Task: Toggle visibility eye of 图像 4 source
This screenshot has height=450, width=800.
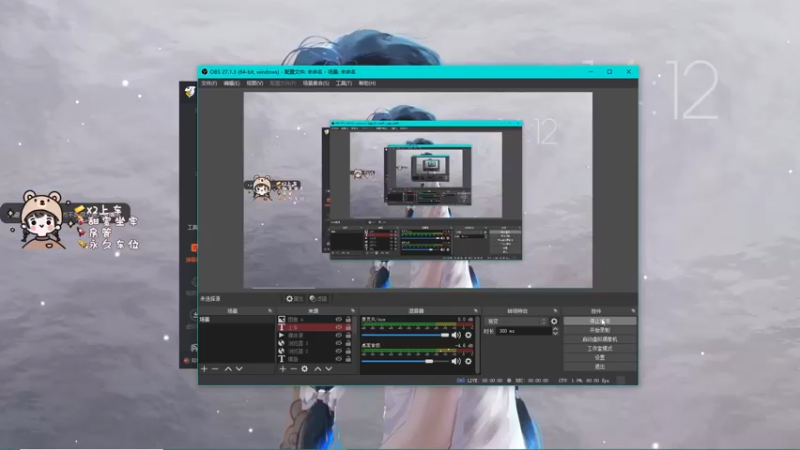Action: (x=338, y=319)
